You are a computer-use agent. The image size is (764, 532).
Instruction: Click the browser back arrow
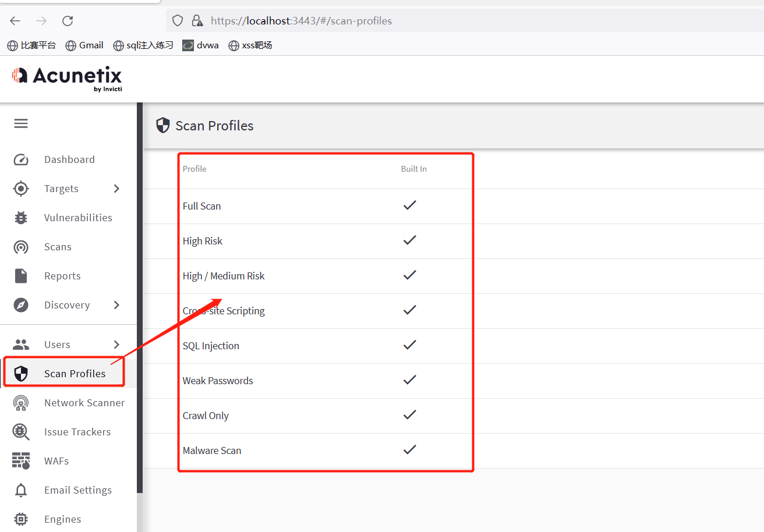pos(15,21)
